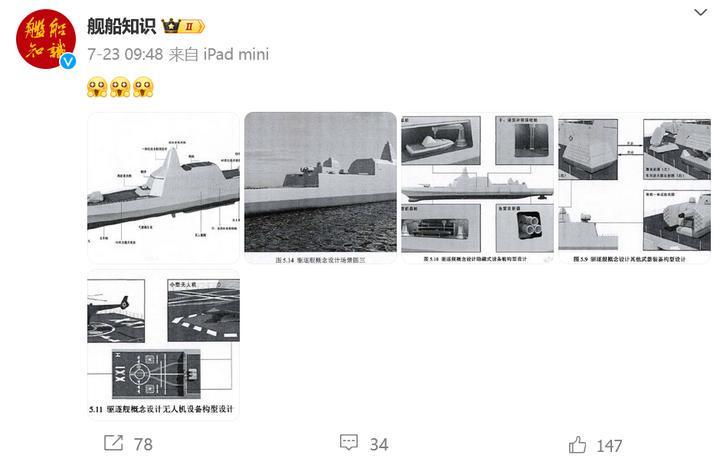Open the hidden equipment design thumbnail
The height and width of the screenshot is (465, 720).
pos(477,188)
